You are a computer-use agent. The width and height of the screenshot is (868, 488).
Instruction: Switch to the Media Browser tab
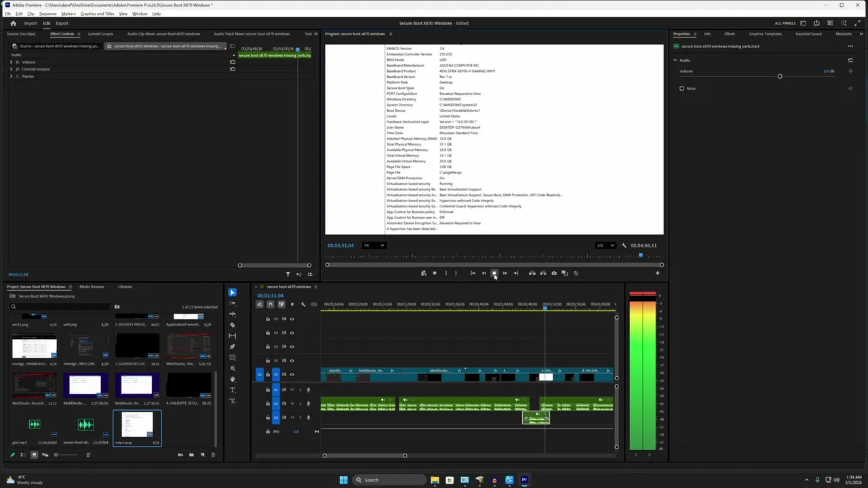[x=92, y=287]
